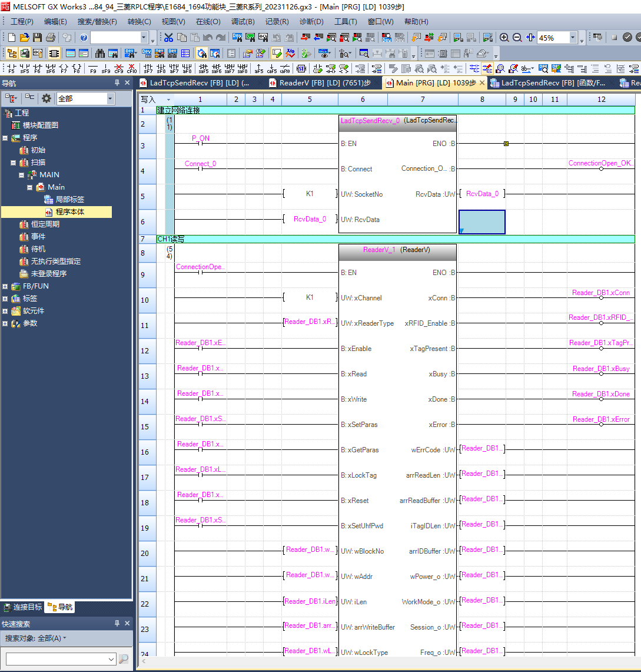Open the 45% zoom dropdown
The image size is (641, 672).
573,38
